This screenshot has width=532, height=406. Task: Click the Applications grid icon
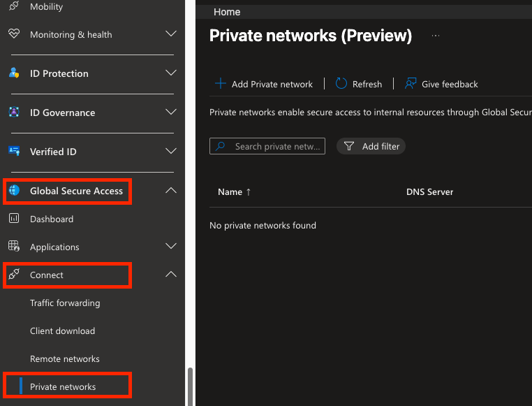(x=14, y=247)
